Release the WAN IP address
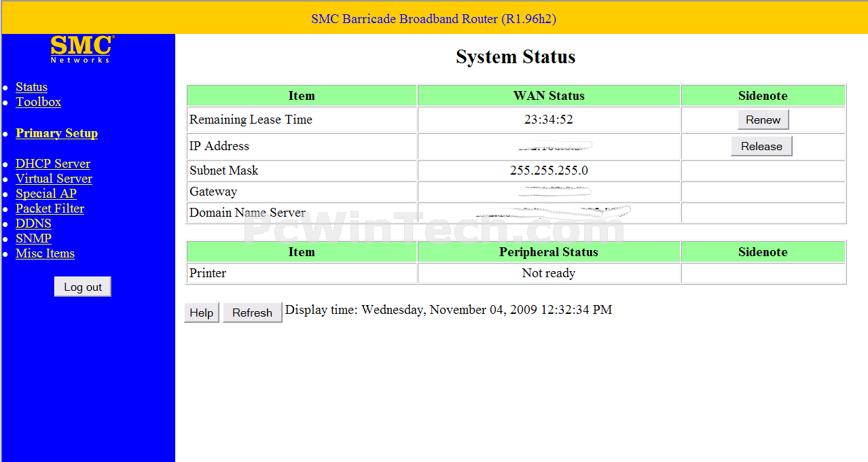Viewport: 868px width, 462px height. 761,146
